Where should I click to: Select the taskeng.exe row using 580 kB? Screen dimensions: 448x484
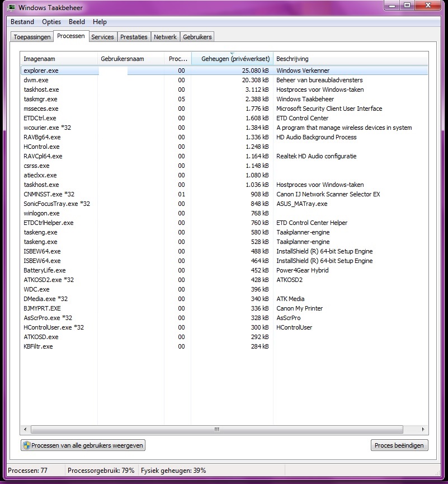coord(224,232)
